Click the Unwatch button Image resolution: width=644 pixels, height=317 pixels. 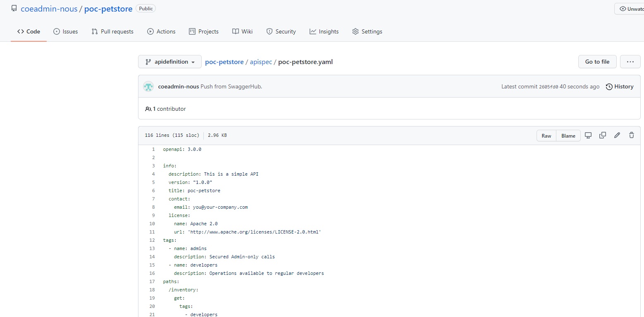point(629,9)
